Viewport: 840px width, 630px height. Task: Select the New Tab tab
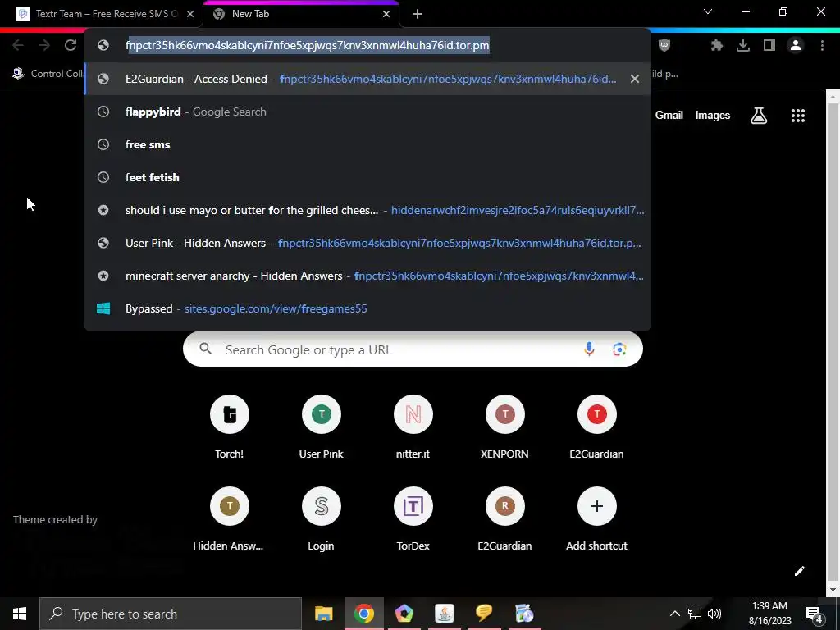300,14
